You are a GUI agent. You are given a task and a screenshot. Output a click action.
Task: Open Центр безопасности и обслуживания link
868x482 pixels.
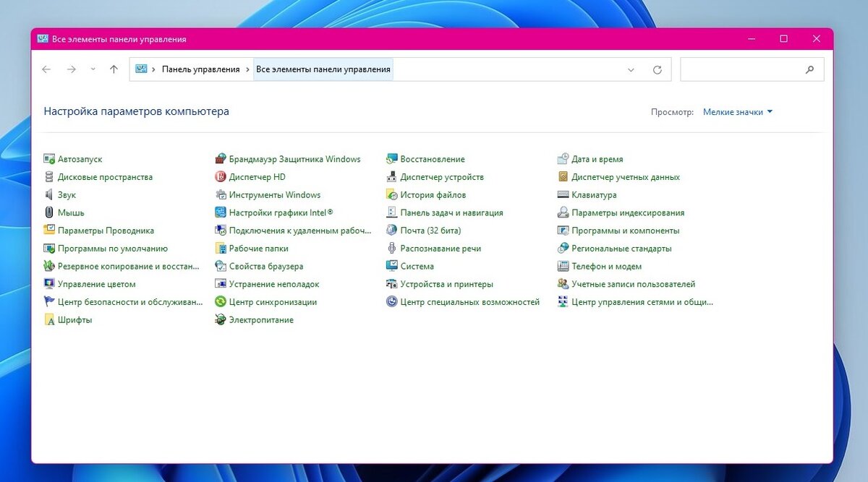tap(130, 302)
